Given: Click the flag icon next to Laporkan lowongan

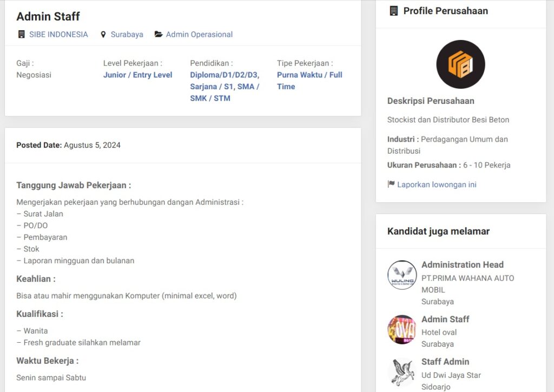Looking at the screenshot, I should click(x=391, y=184).
